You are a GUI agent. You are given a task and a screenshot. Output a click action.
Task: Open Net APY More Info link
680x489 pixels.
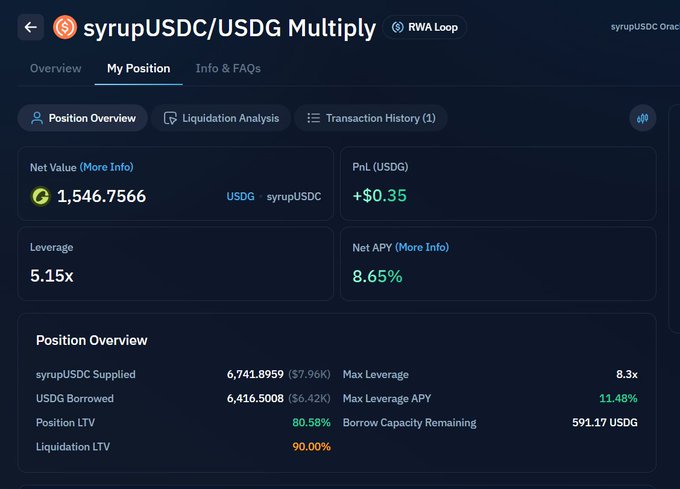tap(422, 247)
